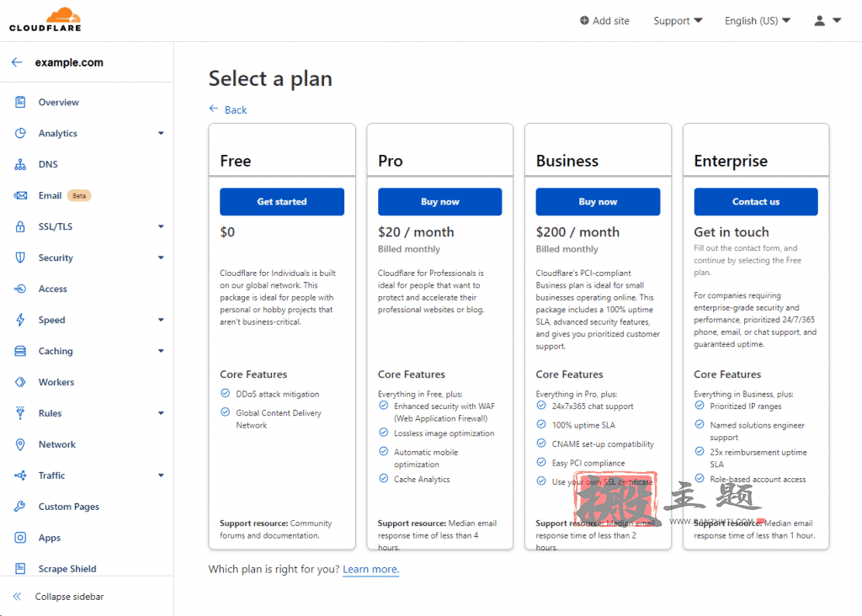Click Get started on the Free plan
The image size is (862, 616).
pos(282,202)
